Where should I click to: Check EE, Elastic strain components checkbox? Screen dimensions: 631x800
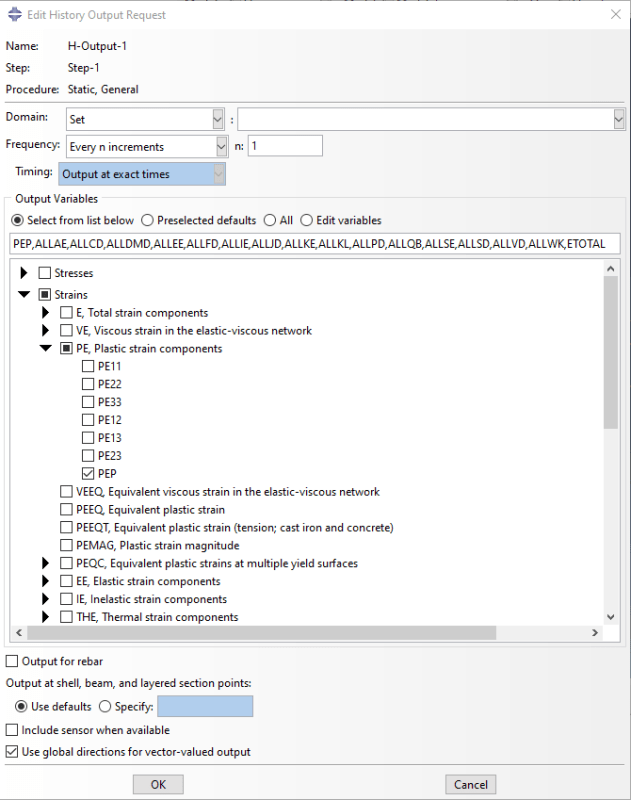pyautogui.click(x=66, y=581)
